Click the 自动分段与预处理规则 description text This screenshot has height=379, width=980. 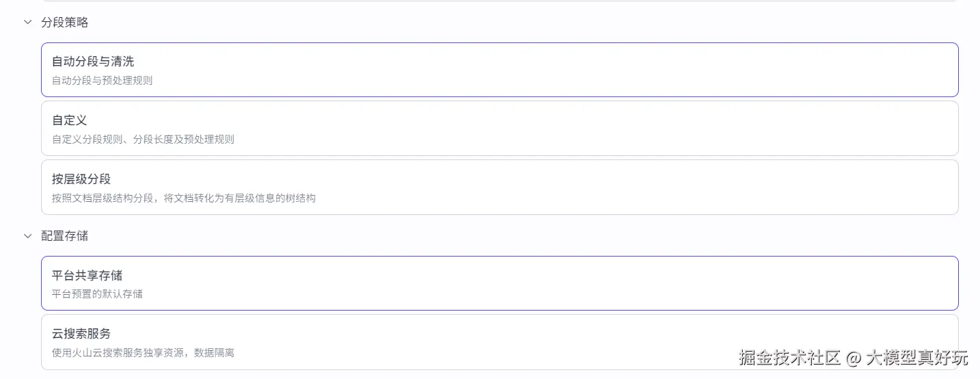click(x=103, y=80)
